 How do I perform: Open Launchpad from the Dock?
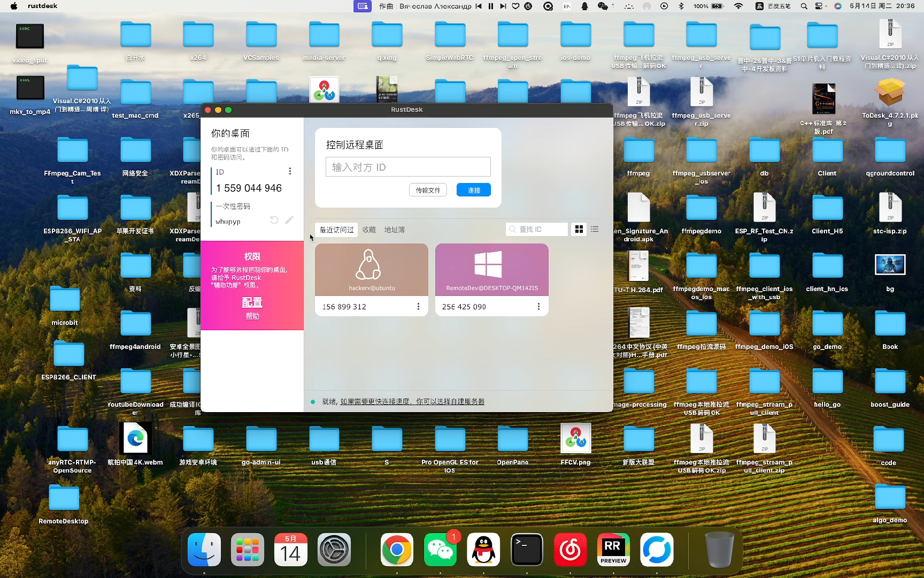pos(248,550)
